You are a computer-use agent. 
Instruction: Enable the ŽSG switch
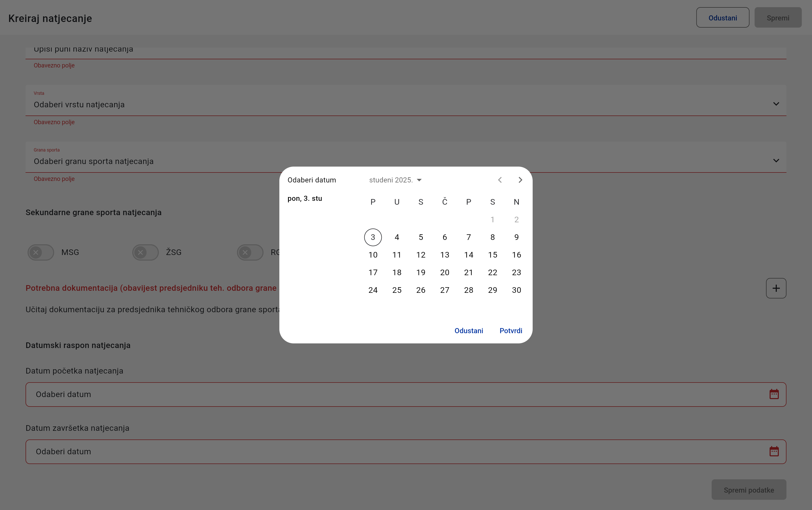tap(145, 252)
